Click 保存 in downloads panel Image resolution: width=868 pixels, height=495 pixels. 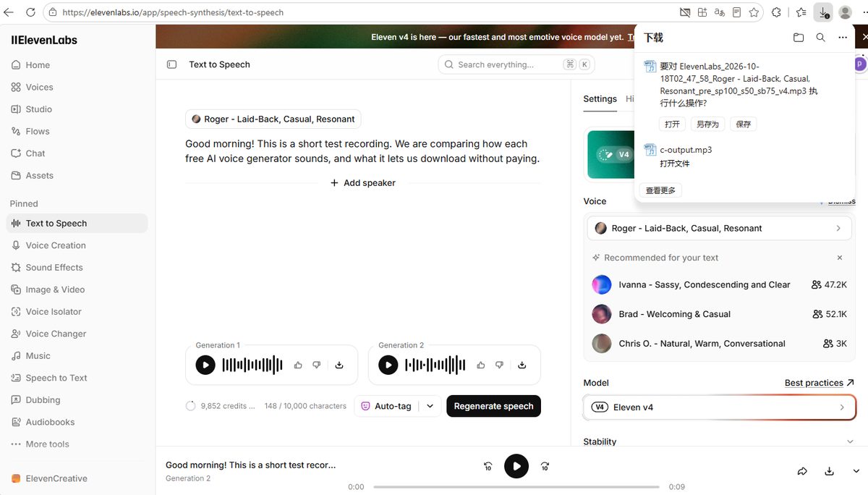pos(744,124)
